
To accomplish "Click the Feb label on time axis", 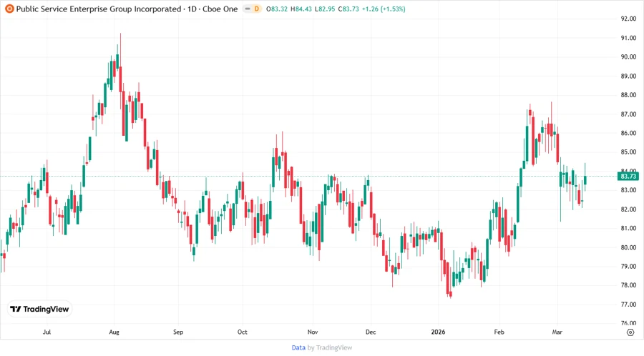I will click(499, 332).
